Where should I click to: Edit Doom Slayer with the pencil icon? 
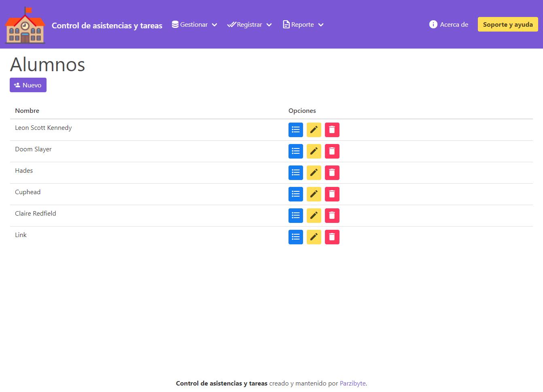coord(314,151)
